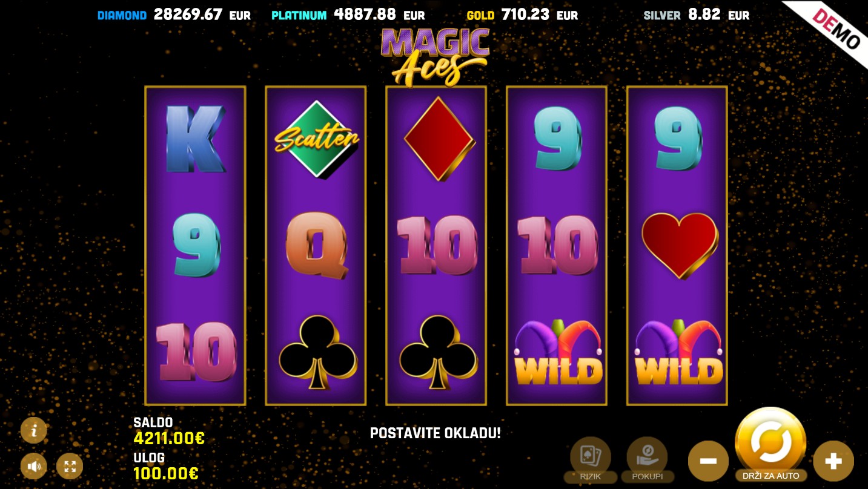Click the Wild jester on fourth reel
Screen dimensions: 868x489
coord(558,352)
